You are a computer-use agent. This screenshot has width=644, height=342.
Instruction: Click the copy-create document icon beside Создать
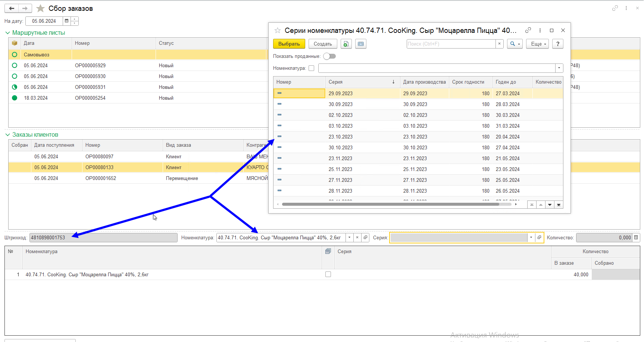[x=346, y=44]
